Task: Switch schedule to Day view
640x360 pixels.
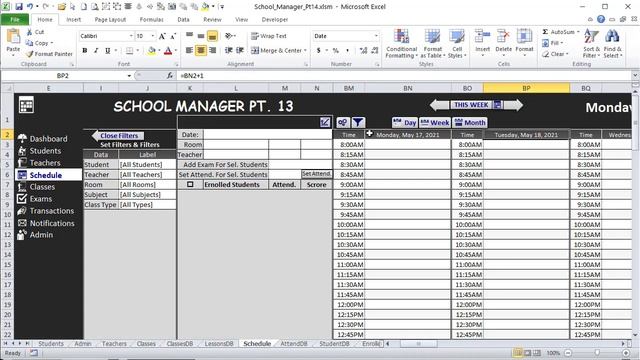Action: pos(404,122)
